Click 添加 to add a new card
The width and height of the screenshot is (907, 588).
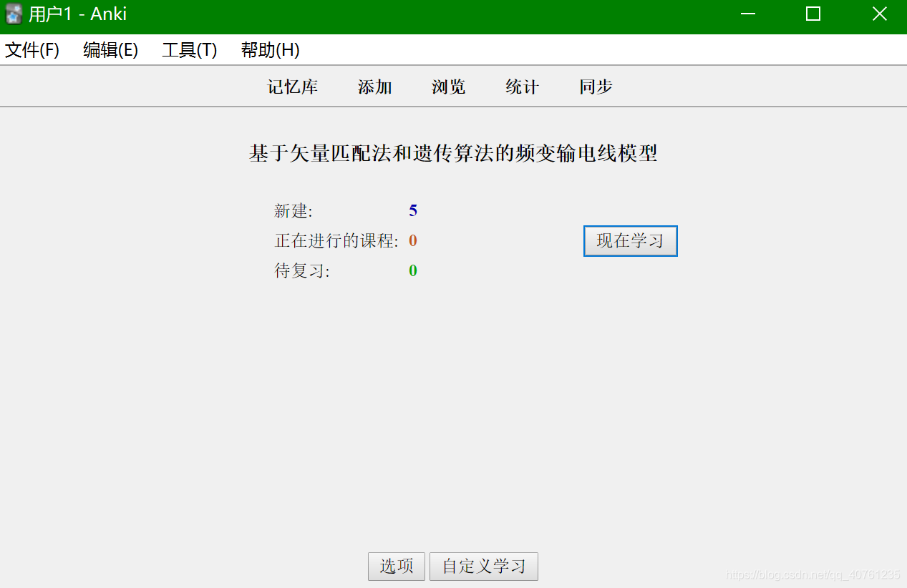tap(374, 86)
